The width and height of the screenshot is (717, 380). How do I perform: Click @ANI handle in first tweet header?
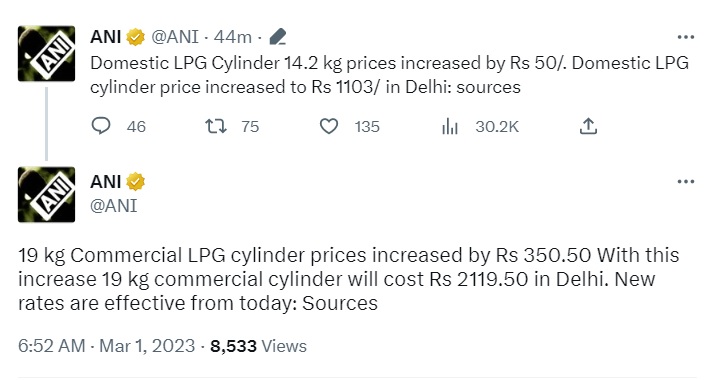(x=175, y=37)
